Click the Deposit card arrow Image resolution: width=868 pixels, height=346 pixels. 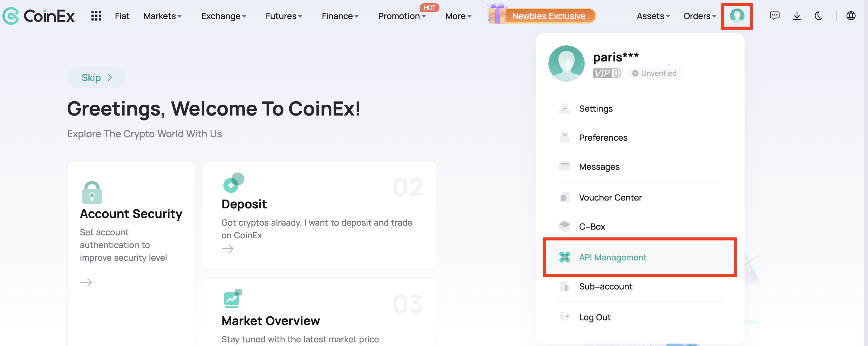click(x=228, y=249)
